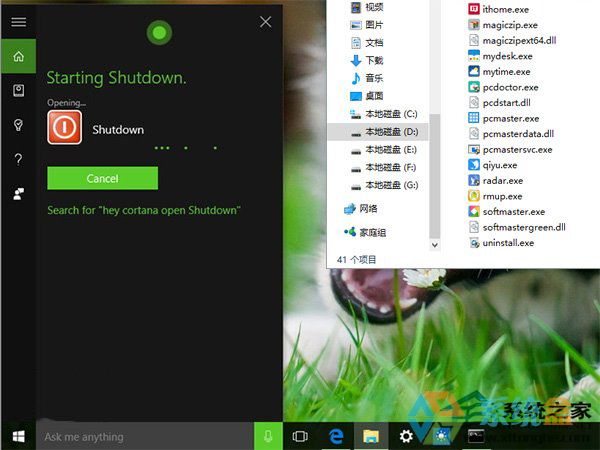Select magiczipext64.dll file

tap(512, 40)
